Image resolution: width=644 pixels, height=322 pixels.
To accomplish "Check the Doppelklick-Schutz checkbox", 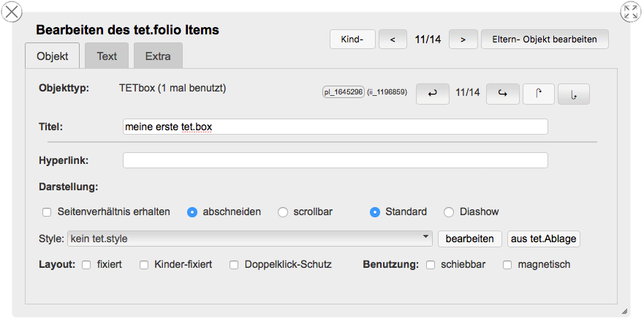I will [x=234, y=264].
